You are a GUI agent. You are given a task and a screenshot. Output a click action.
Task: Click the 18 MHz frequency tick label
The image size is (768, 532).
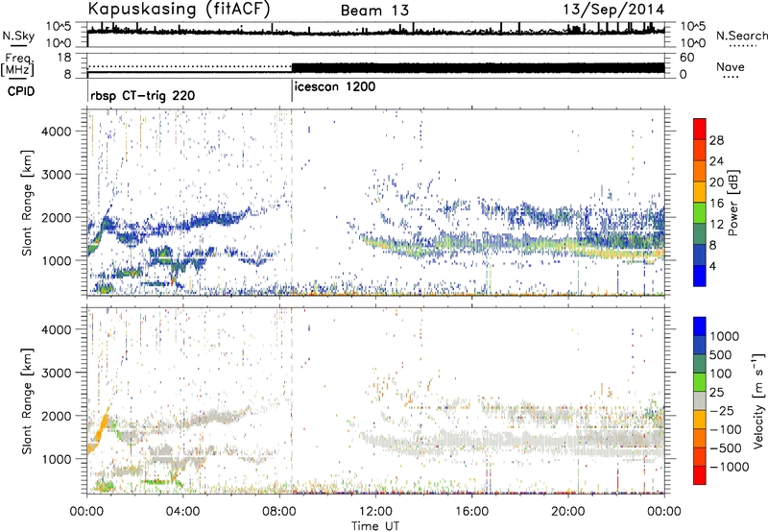point(64,58)
